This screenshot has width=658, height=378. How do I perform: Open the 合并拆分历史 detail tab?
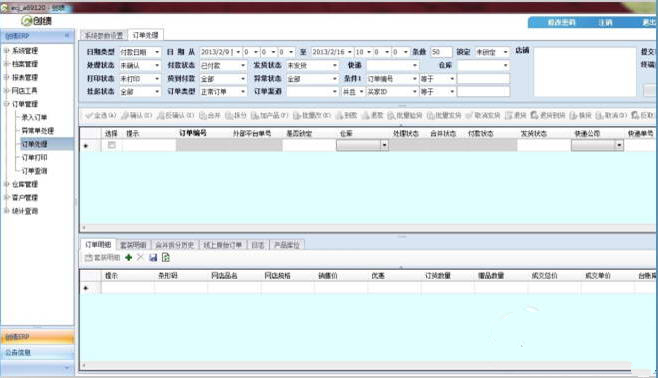(x=175, y=245)
